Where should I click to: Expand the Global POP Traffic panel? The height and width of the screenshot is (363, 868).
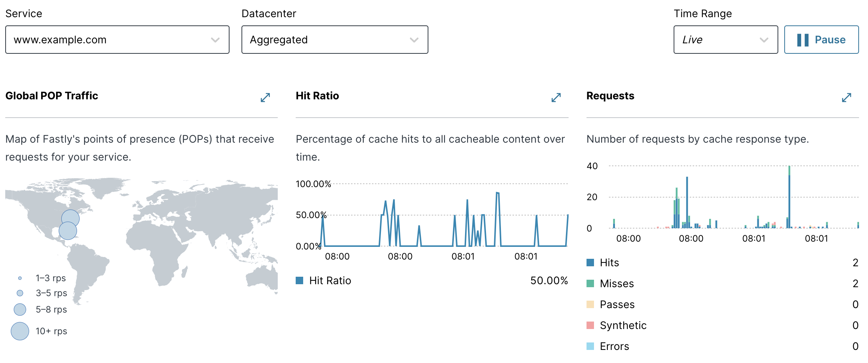(x=265, y=98)
